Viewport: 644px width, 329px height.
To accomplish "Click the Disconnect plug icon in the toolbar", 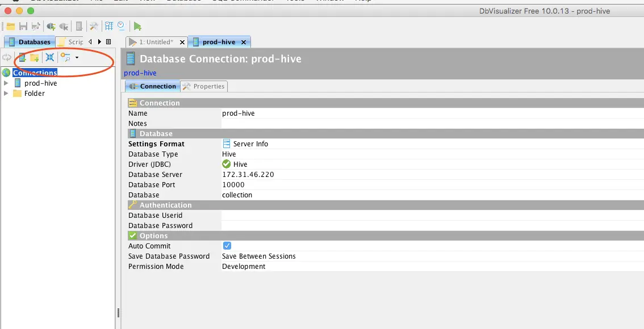I will pos(64,27).
